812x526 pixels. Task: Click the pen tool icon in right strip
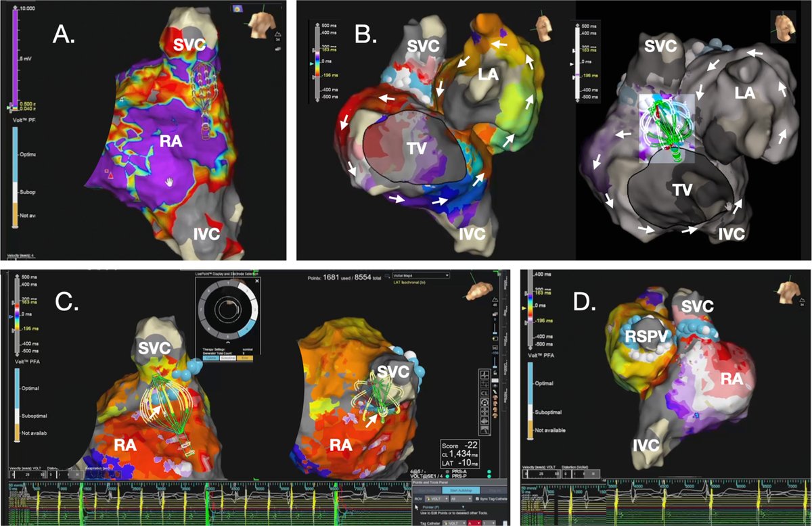tap(495, 391)
